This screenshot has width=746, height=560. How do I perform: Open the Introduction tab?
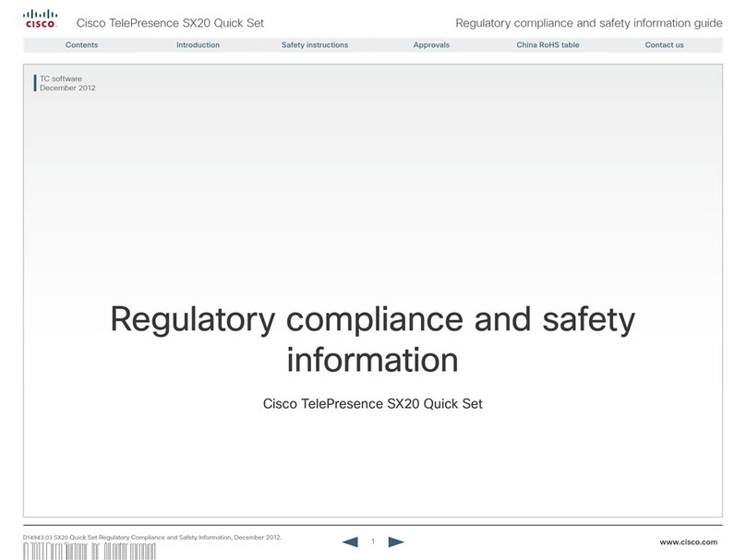pos(198,45)
